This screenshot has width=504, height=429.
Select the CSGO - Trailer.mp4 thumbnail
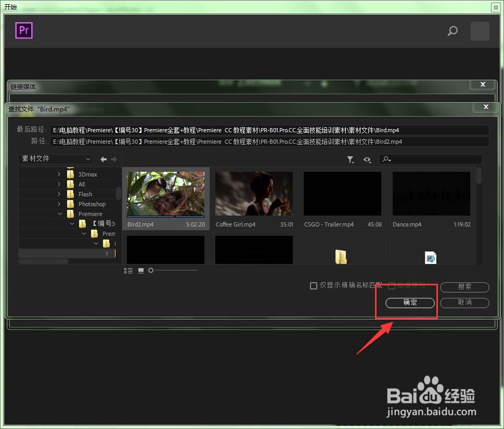(x=343, y=198)
